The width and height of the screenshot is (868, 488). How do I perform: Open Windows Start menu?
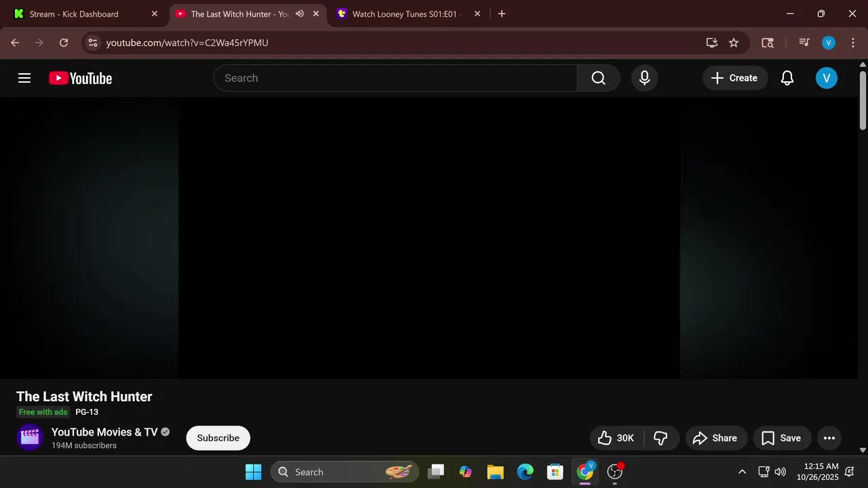[x=254, y=472]
